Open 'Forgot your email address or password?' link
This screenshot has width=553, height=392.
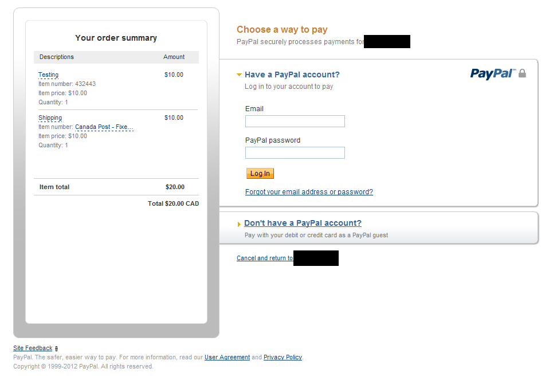309,192
